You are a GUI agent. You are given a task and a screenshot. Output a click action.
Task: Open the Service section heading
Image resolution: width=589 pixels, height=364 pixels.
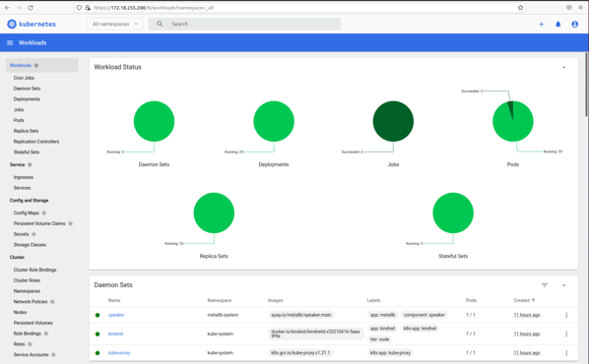[x=18, y=164]
